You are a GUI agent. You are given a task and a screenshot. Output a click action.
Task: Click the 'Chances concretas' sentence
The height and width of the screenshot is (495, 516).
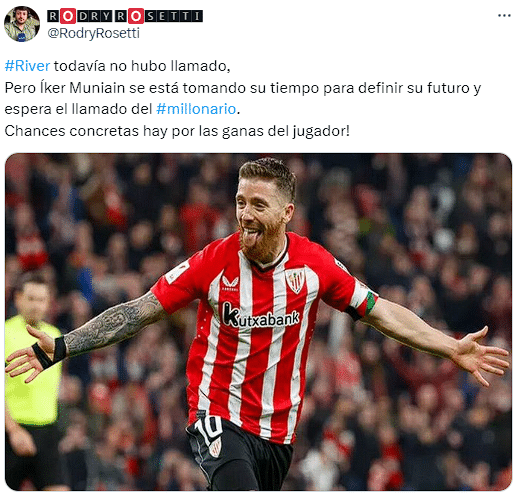click(177, 131)
